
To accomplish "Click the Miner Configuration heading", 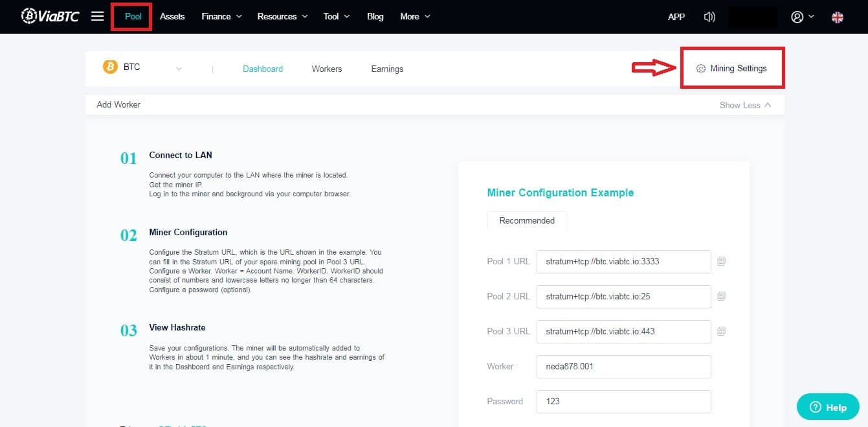I will click(x=188, y=232).
